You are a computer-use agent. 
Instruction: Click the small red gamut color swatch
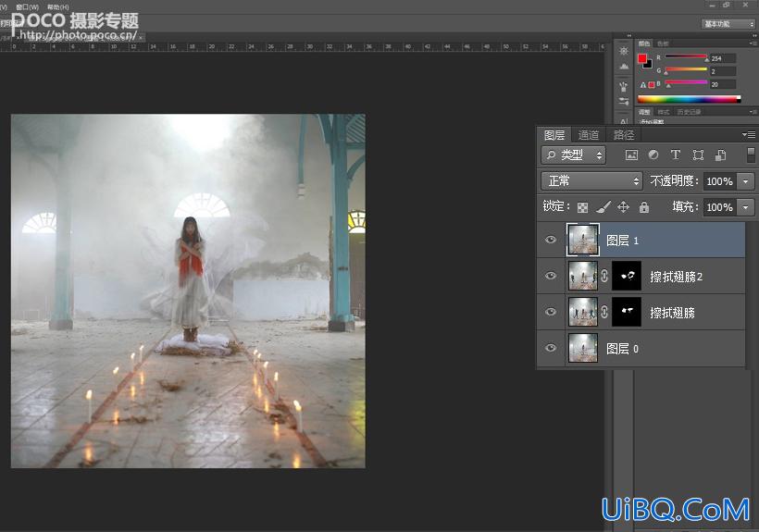pyautogui.click(x=652, y=84)
